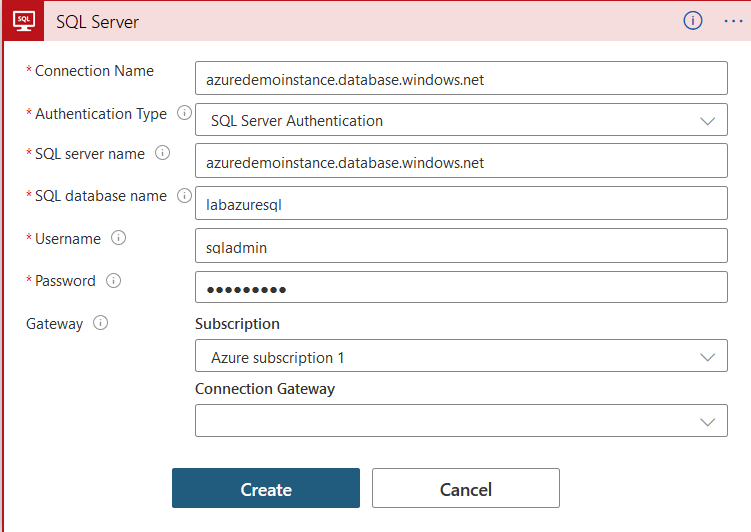751x532 pixels.
Task: Select the SQL database name field
Action: 461,203
